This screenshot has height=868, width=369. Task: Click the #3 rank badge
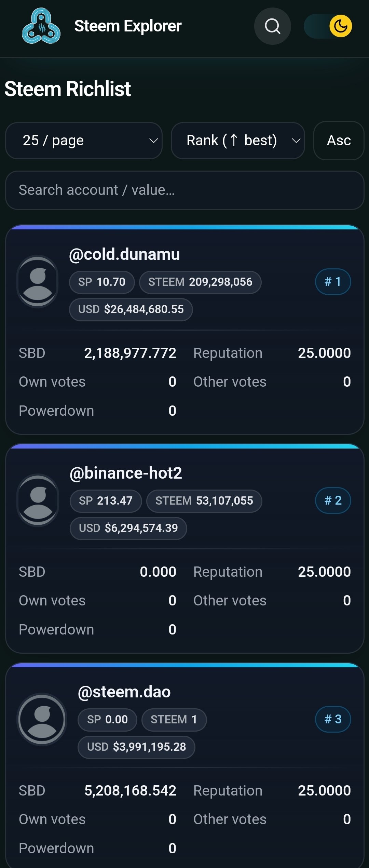point(333,719)
